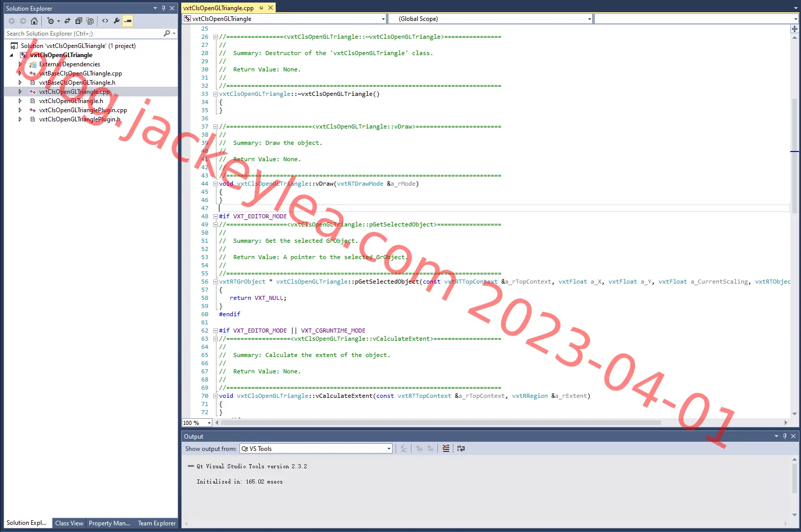Image resolution: width=801 pixels, height=532 pixels.
Task: Click the Solution Explorer search magnifier icon
Action: (166, 33)
